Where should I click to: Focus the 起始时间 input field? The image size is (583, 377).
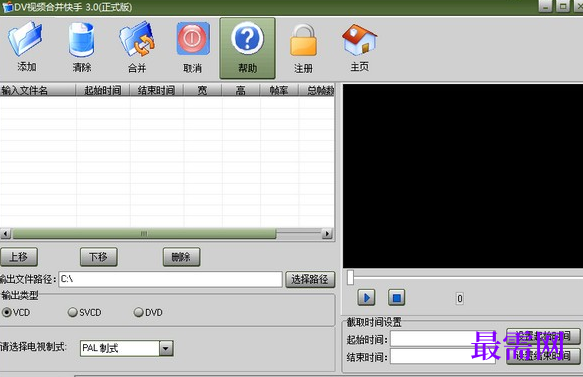click(442, 339)
